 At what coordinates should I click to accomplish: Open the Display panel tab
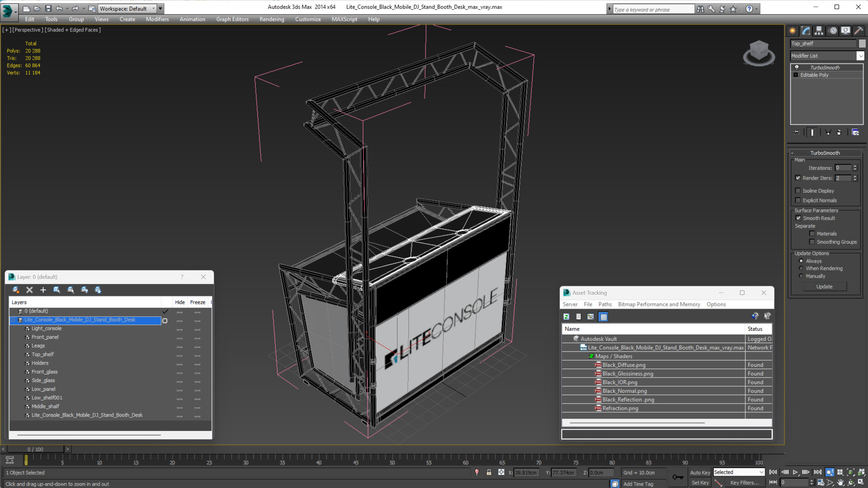pyautogui.click(x=845, y=31)
